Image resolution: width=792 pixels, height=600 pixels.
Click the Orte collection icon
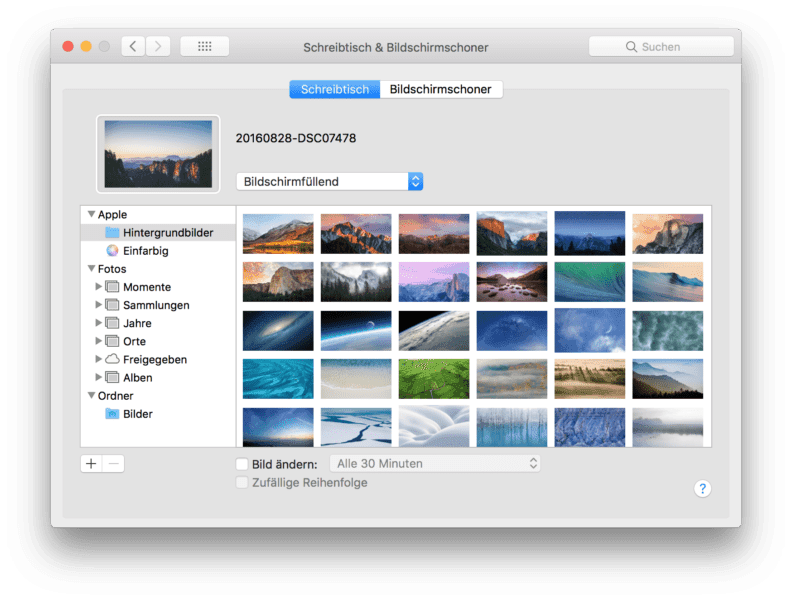(112, 341)
